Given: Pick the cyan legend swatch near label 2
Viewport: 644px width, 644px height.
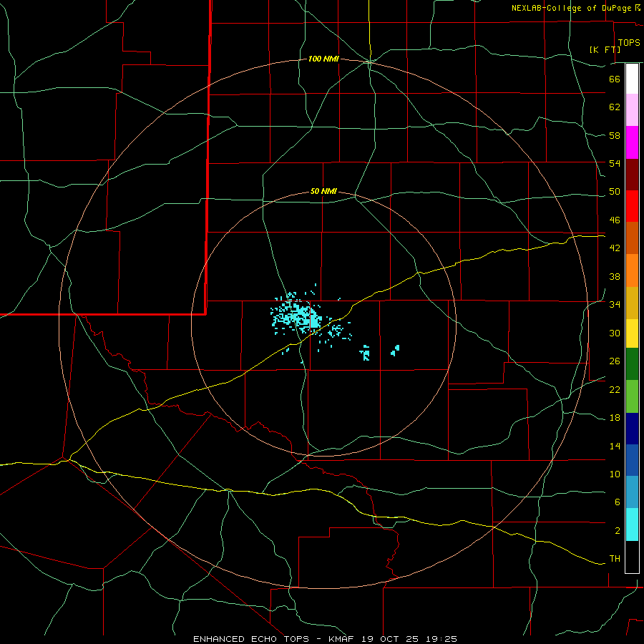Looking at the screenshot, I should coord(632,525).
